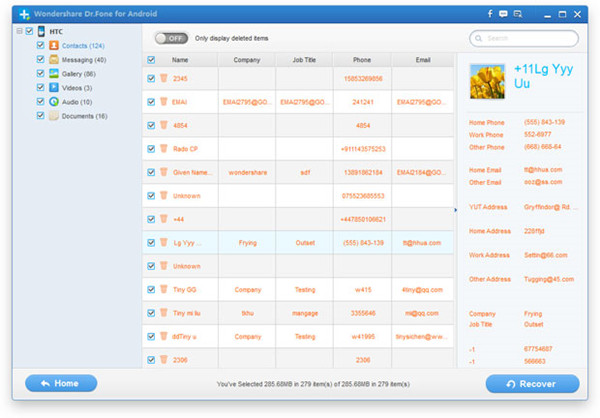This screenshot has height=418, width=600.
Task: Click the Recover button
Action: pos(532,384)
